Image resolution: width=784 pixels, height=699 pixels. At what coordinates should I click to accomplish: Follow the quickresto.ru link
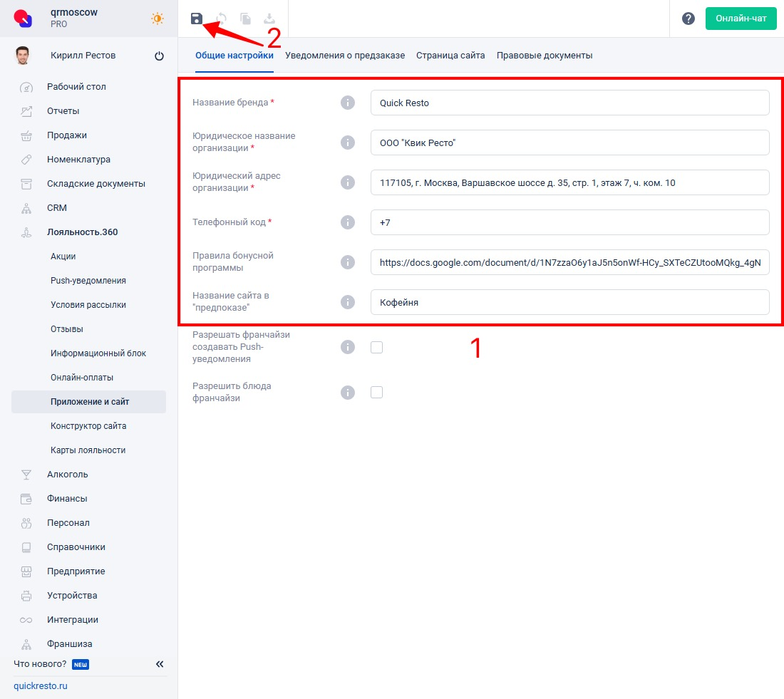(x=41, y=686)
